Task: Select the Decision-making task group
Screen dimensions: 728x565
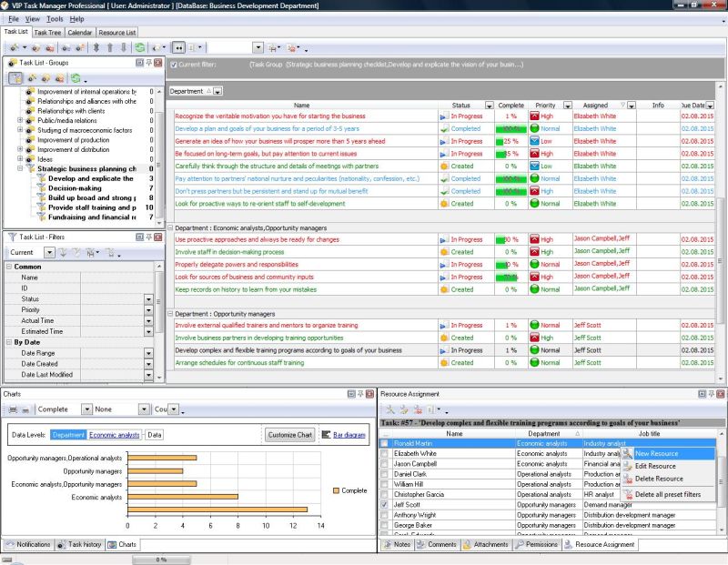Action: 75,188
